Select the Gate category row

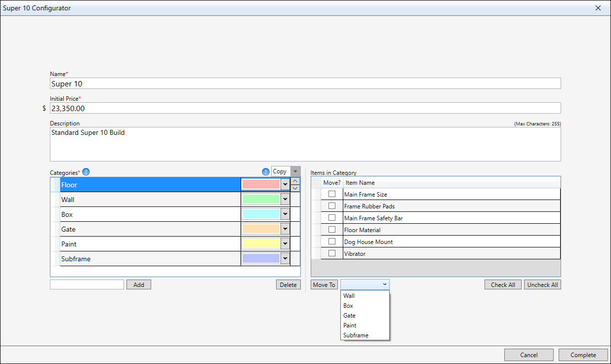[148, 229]
